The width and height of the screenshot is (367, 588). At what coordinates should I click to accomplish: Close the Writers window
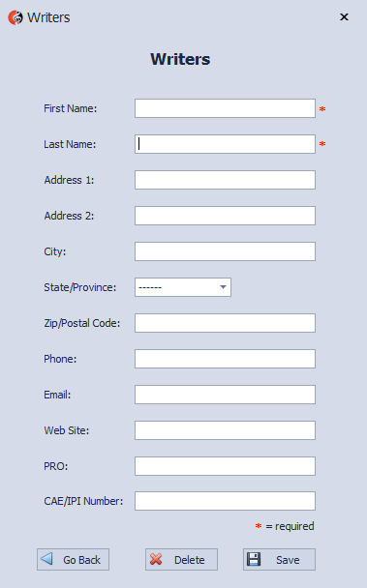point(344,17)
